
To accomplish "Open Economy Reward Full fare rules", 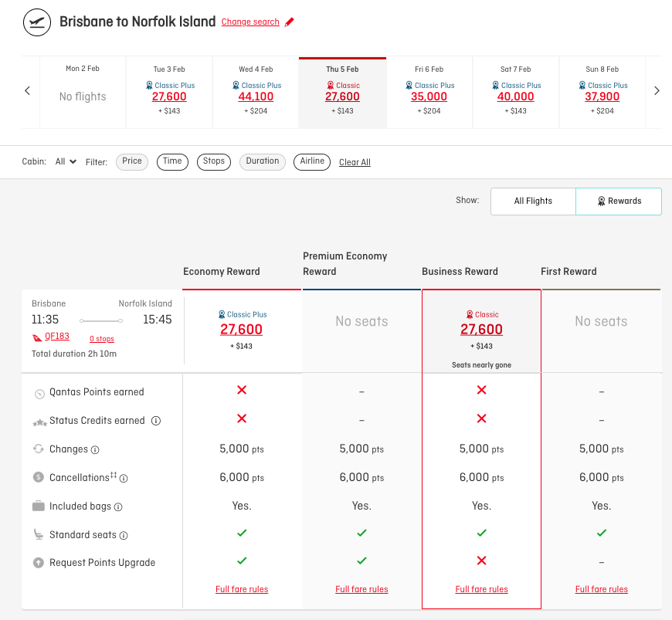I will point(242,589).
